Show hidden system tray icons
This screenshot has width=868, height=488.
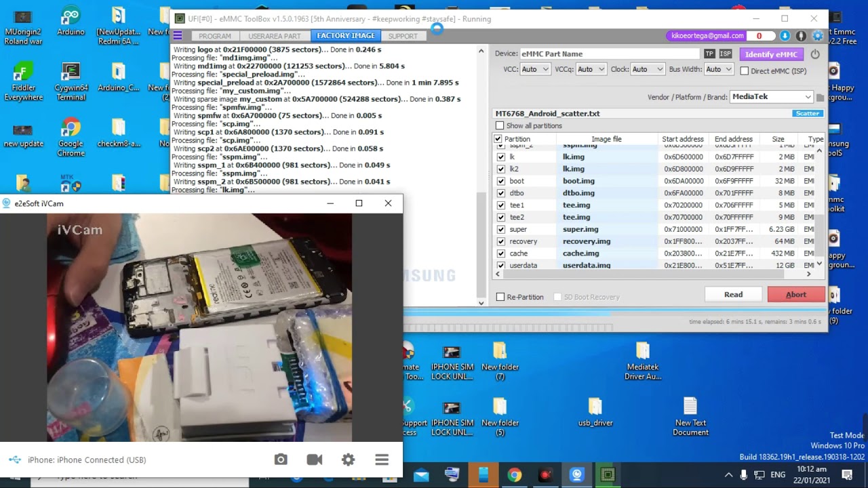pos(728,475)
